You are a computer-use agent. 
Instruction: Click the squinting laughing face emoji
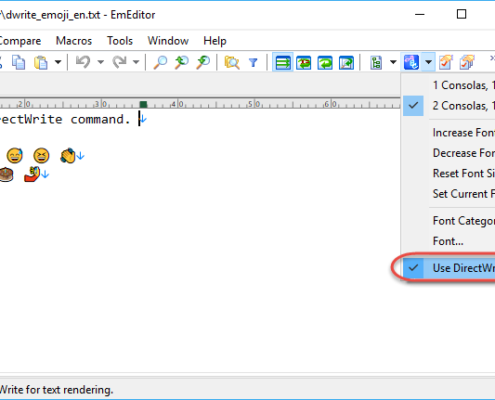point(41,156)
